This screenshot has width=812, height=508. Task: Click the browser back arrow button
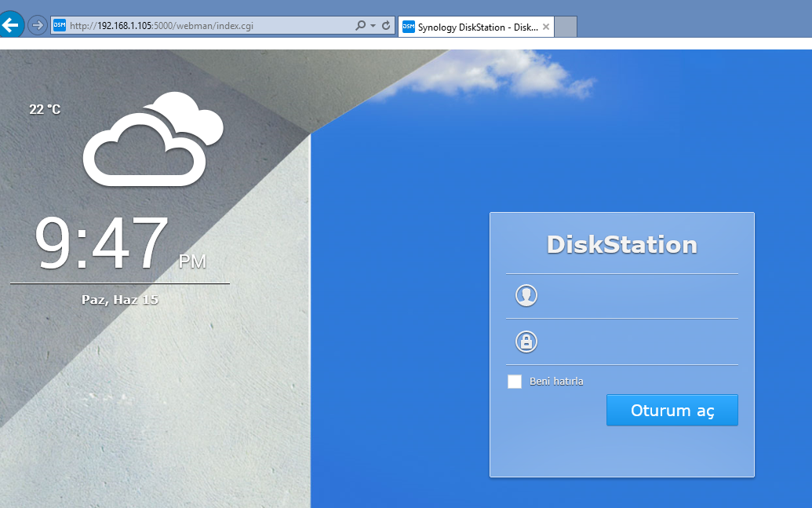point(11,24)
